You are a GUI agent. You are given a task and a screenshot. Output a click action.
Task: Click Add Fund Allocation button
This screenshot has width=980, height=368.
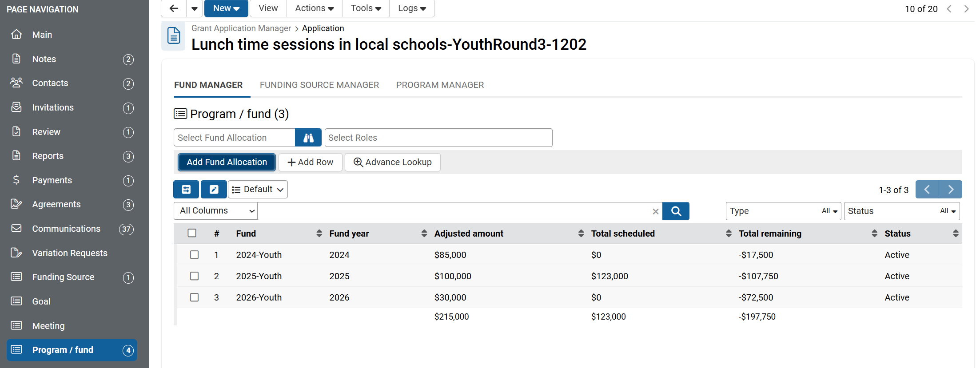pyautogui.click(x=227, y=162)
